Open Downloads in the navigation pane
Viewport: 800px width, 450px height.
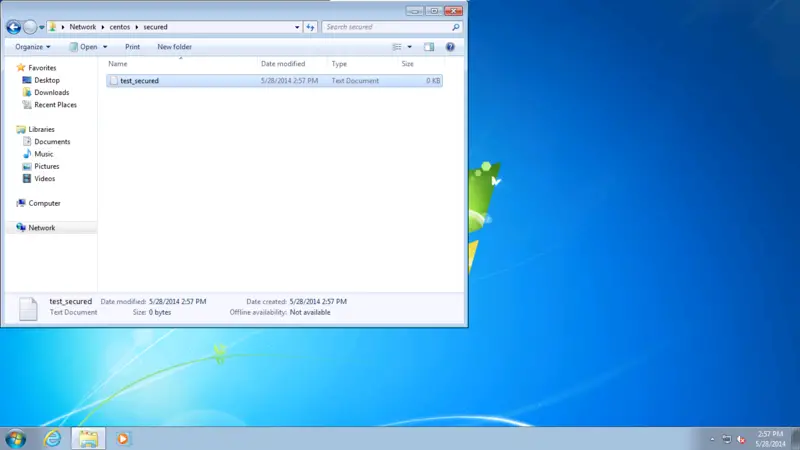[x=52, y=92]
